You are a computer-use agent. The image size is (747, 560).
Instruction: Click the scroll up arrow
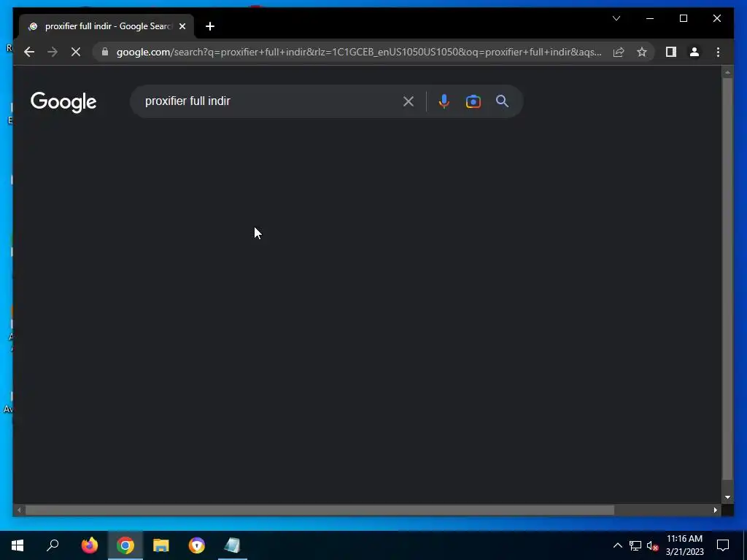pyautogui.click(x=727, y=73)
